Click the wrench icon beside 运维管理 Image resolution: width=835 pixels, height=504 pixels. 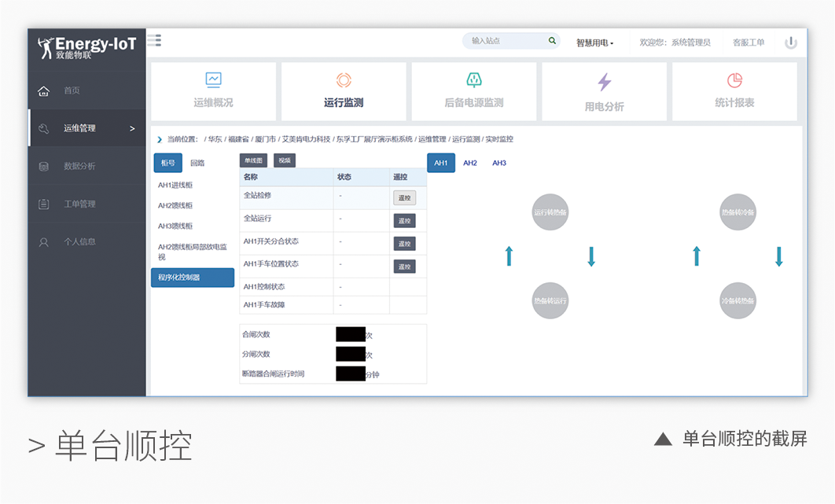tap(44, 128)
